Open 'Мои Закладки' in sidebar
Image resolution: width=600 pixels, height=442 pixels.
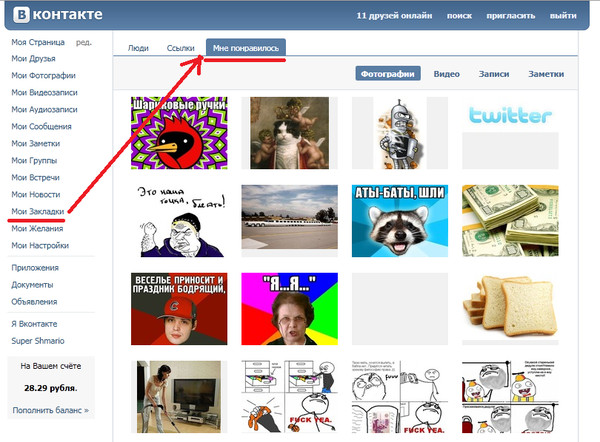tap(38, 211)
